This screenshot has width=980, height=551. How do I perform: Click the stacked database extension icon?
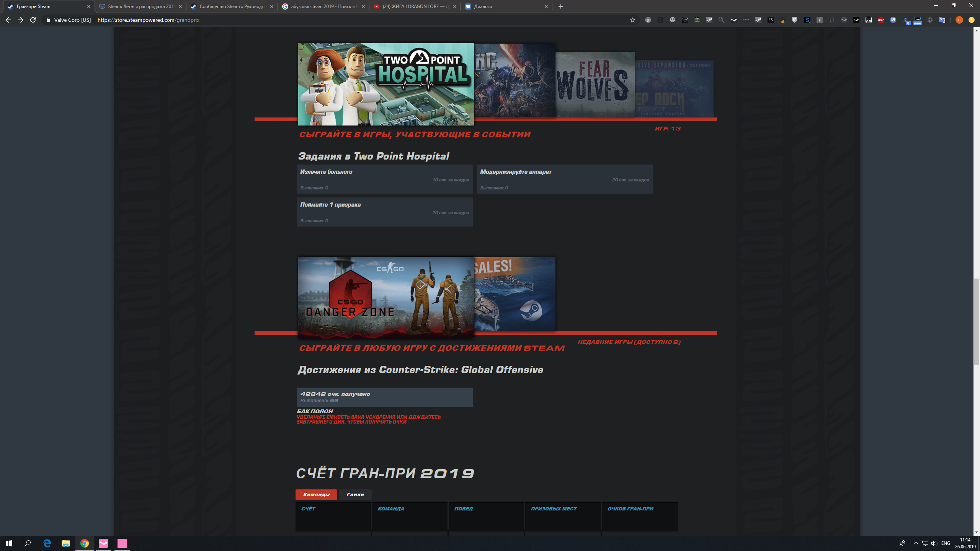pyautogui.click(x=660, y=20)
